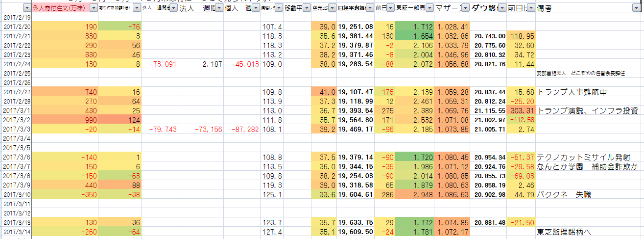Open the 外人寄付注文(万株) column filter dropdown
644x239 pixels.
tap(93, 8)
